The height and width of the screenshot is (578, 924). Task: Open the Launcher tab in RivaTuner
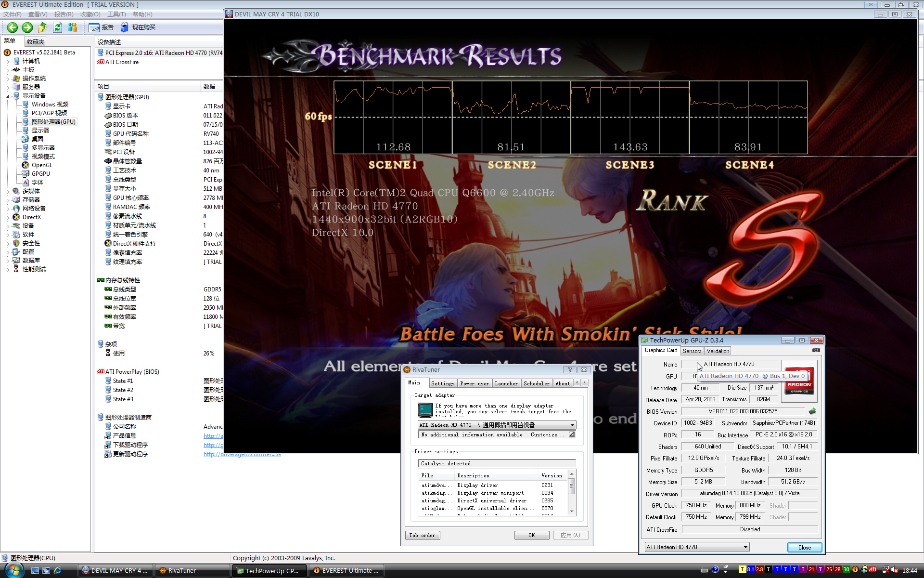(x=506, y=383)
